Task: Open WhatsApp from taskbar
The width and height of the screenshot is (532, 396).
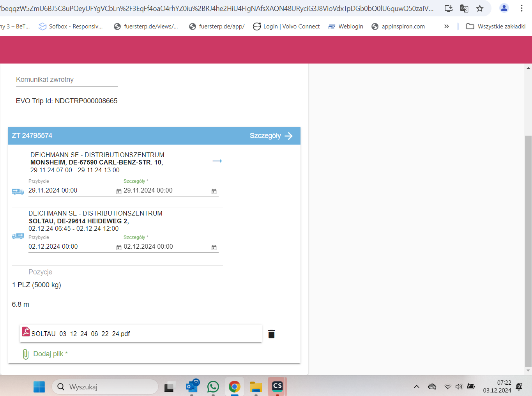Action: pos(213,387)
